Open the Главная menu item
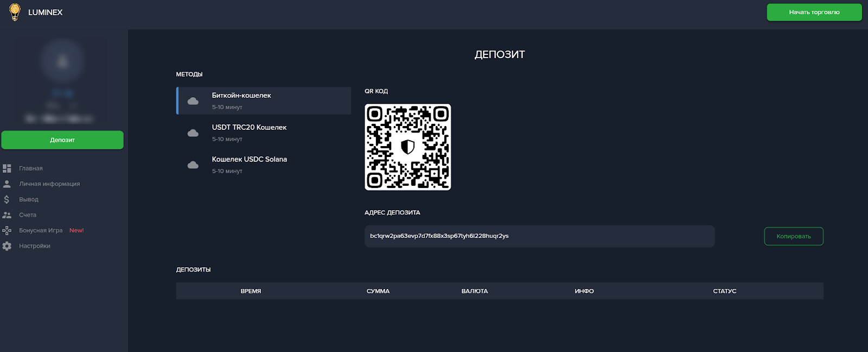This screenshot has width=868, height=352. (31, 168)
